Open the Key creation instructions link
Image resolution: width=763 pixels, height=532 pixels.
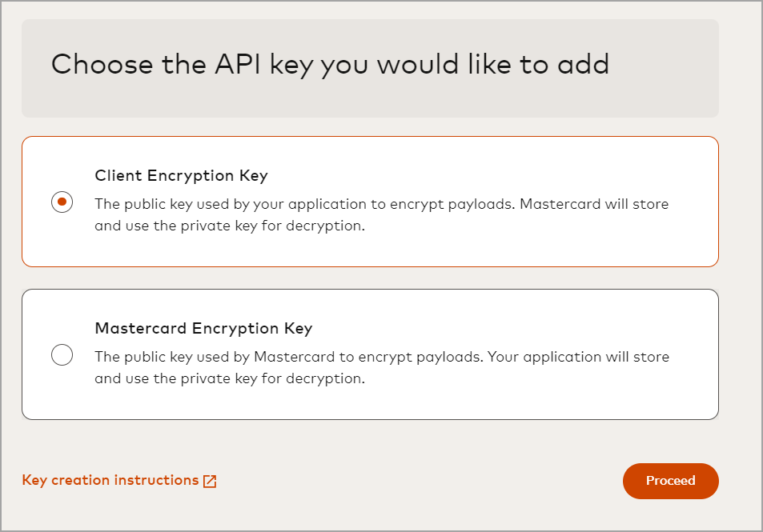[x=110, y=481]
